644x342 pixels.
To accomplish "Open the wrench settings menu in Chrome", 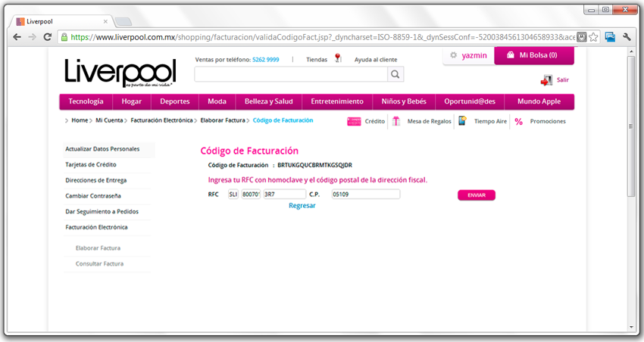I will (x=627, y=37).
